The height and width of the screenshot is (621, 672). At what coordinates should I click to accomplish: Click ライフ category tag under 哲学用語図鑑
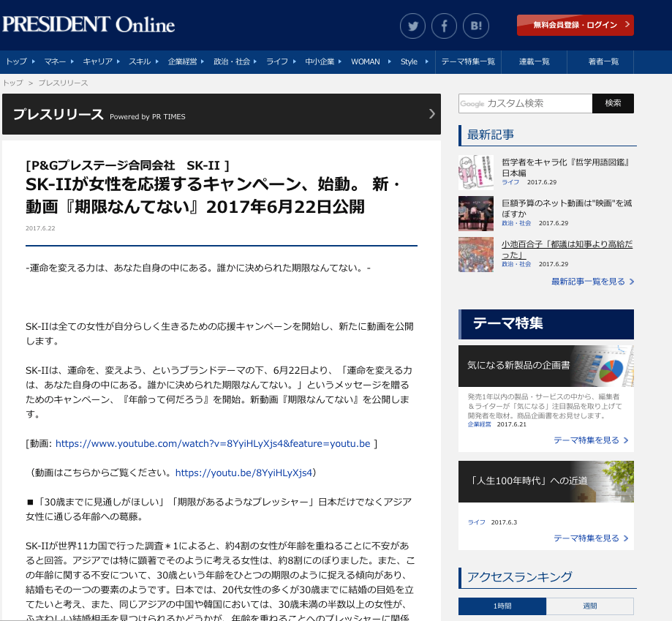(510, 182)
